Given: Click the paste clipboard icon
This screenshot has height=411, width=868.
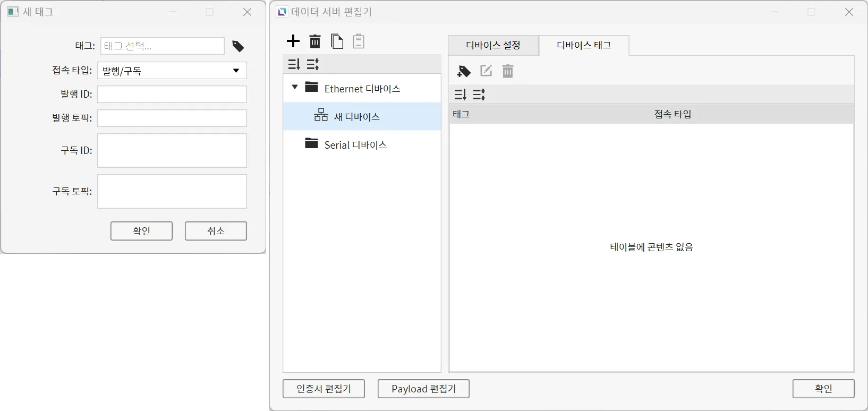Looking at the screenshot, I should (359, 41).
